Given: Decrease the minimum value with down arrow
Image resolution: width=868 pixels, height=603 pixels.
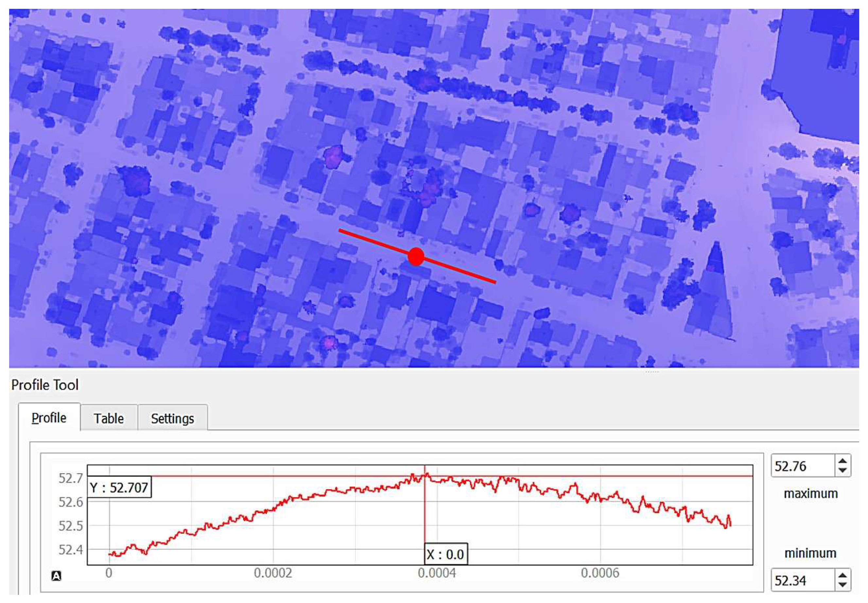Looking at the screenshot, I should (x=842, y=584).
